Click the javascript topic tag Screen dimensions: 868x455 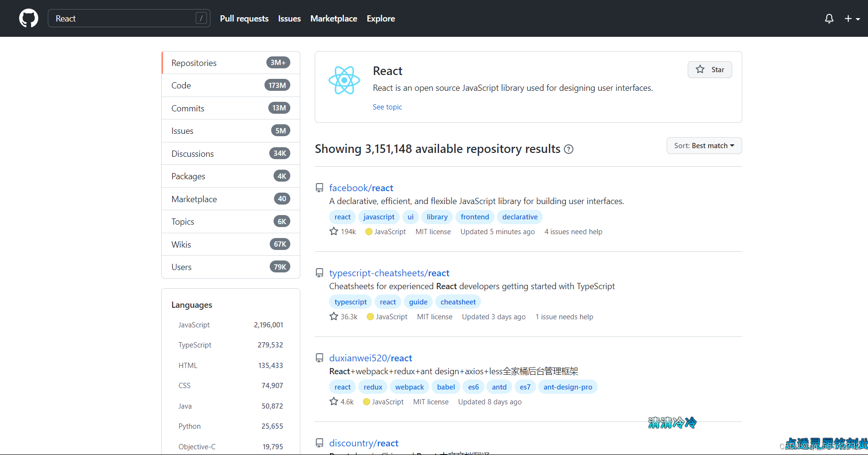(379, 217)
